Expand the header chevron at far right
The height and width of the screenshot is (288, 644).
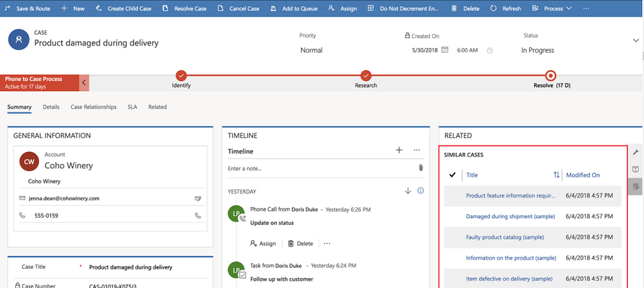click(636, 40)
